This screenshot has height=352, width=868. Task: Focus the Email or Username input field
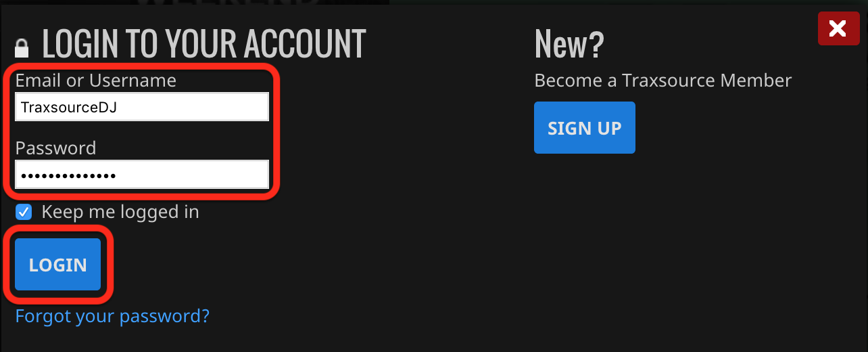(142, 107)
